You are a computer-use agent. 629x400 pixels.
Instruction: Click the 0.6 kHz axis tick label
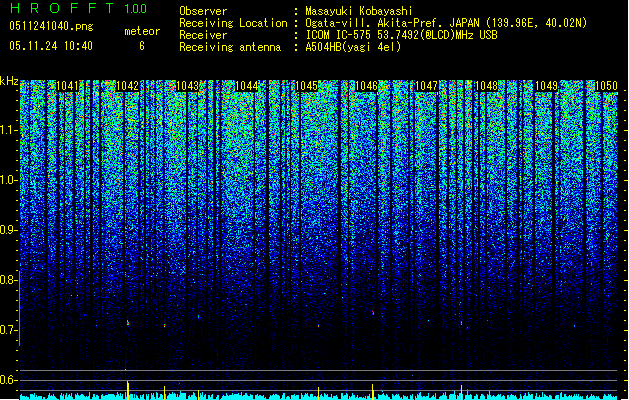(x=9, y=380)
